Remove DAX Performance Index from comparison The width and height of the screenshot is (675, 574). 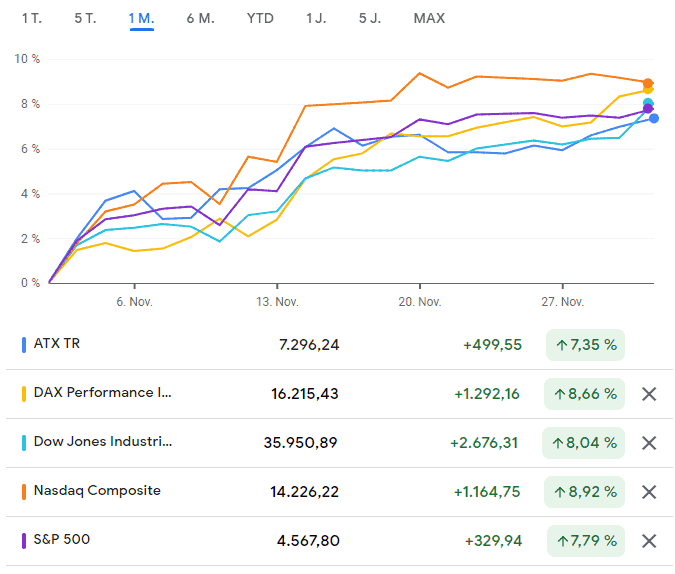tap(649, 394)
